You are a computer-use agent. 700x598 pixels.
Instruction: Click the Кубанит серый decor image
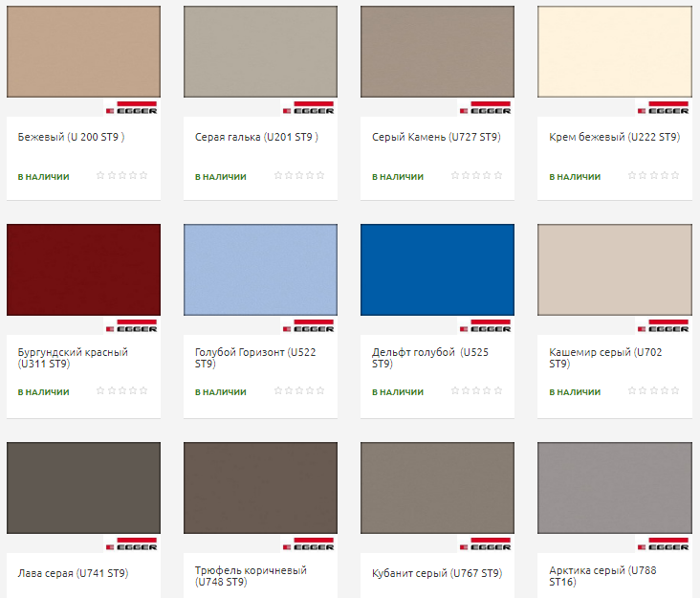coord(437,488)
